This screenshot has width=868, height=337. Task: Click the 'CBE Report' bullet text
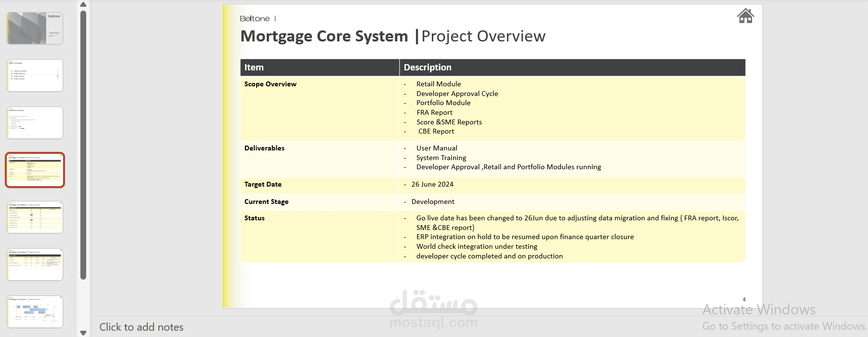click(x=436, y=131)
